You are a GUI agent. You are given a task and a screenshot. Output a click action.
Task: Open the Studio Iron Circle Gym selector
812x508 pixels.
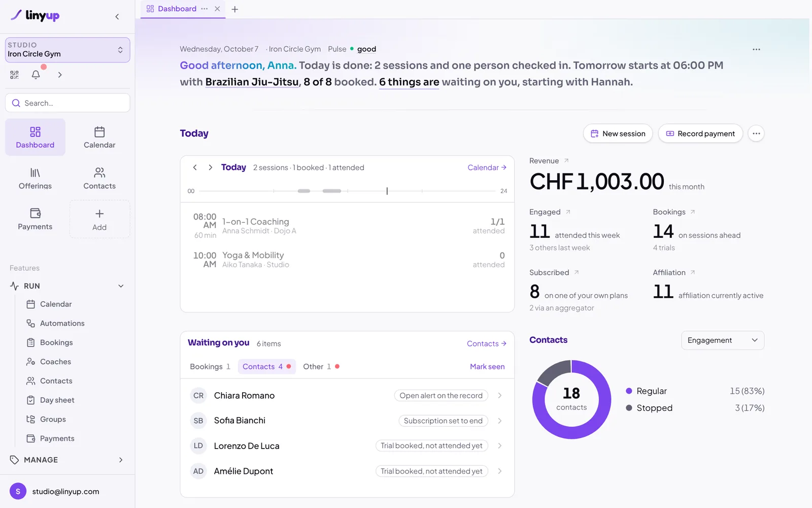coord(67,50)
